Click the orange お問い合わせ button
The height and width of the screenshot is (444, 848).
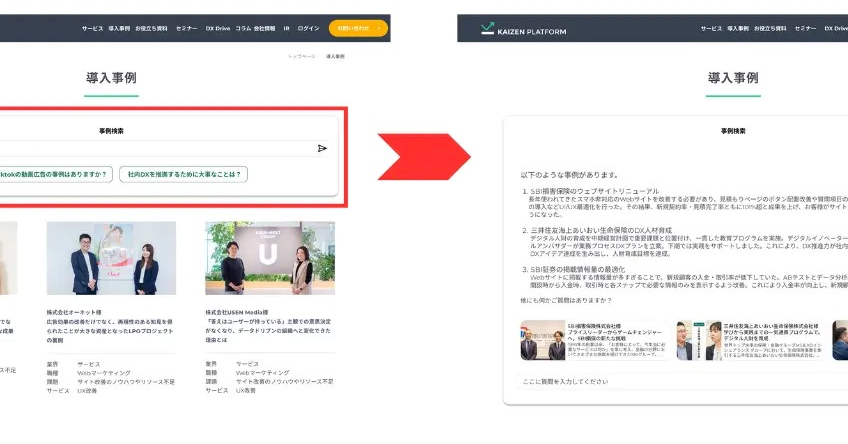(x=358, y=28)
